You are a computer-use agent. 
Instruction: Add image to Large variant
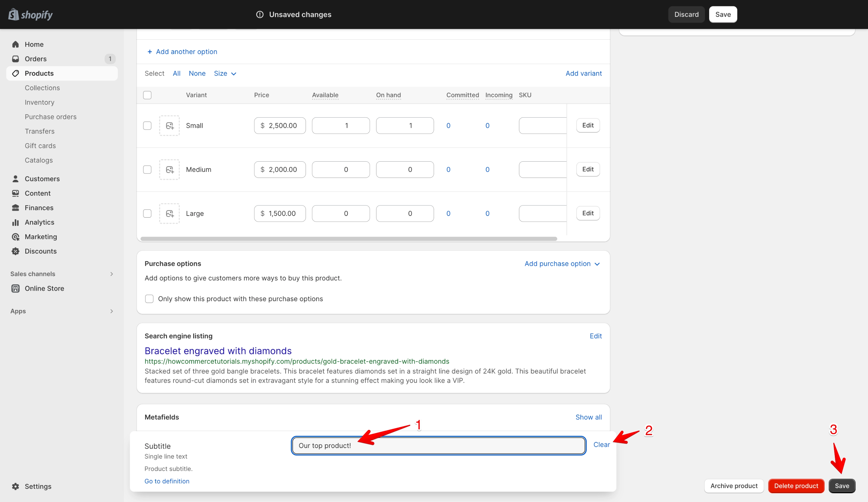[x=169, y=214]
